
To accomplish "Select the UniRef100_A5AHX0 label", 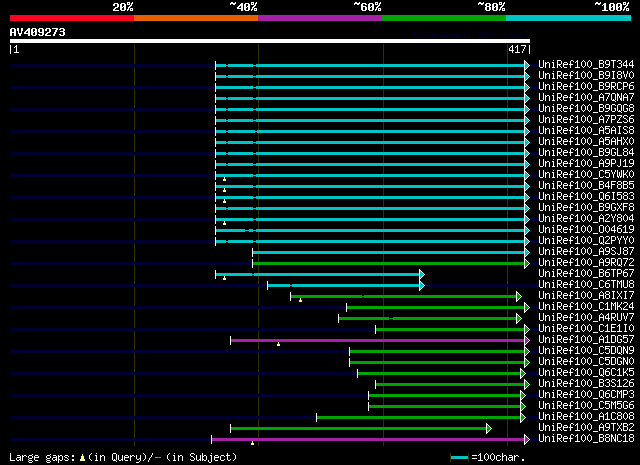I will [x=586, y=142].
